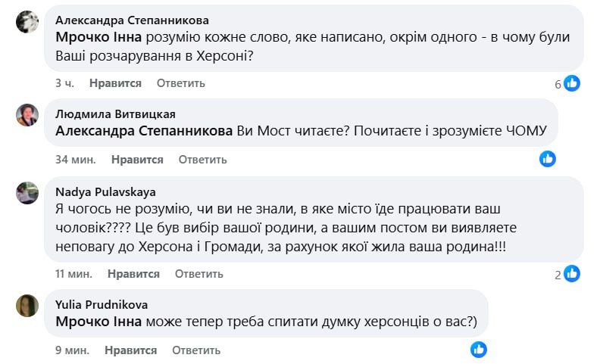Click like reaction icon on Людмила Витвицкая's comment

click(548, 159)
